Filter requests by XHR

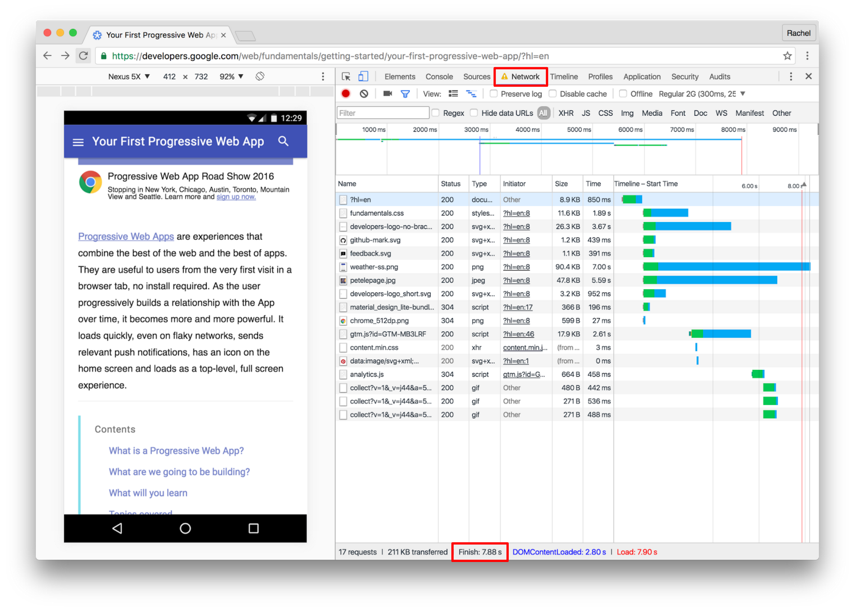tap(566, 113)
